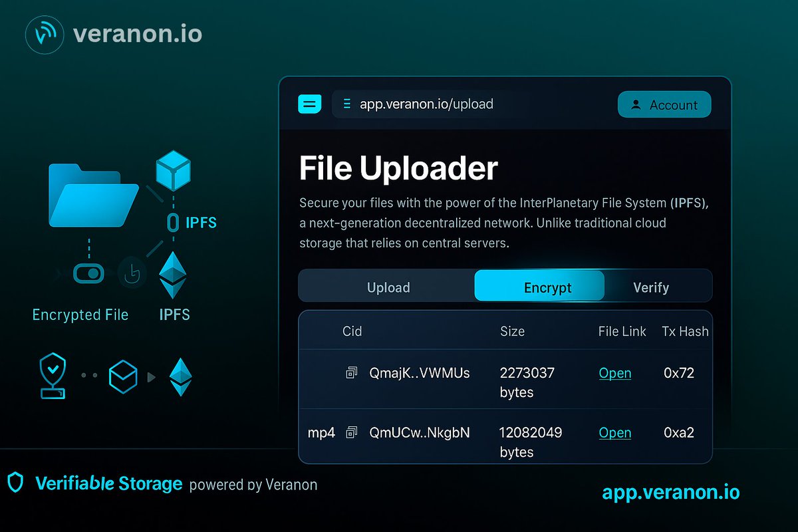
Task: Click the Ethereum diamond above the IPFS caption
Action: [x=173, y=275]
